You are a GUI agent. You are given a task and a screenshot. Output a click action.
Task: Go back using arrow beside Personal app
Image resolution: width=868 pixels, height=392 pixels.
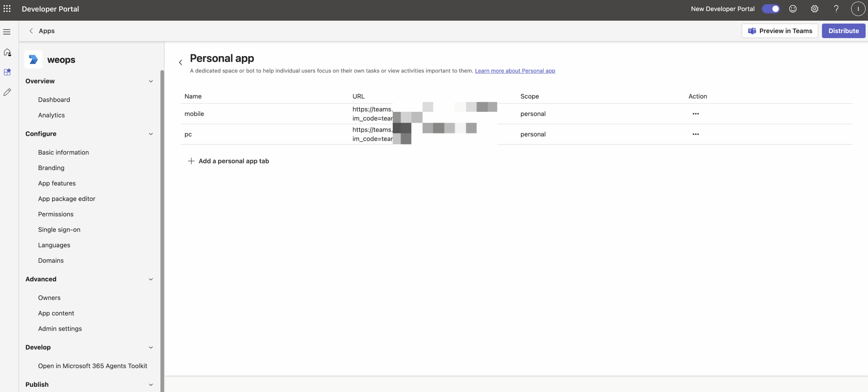181,62
